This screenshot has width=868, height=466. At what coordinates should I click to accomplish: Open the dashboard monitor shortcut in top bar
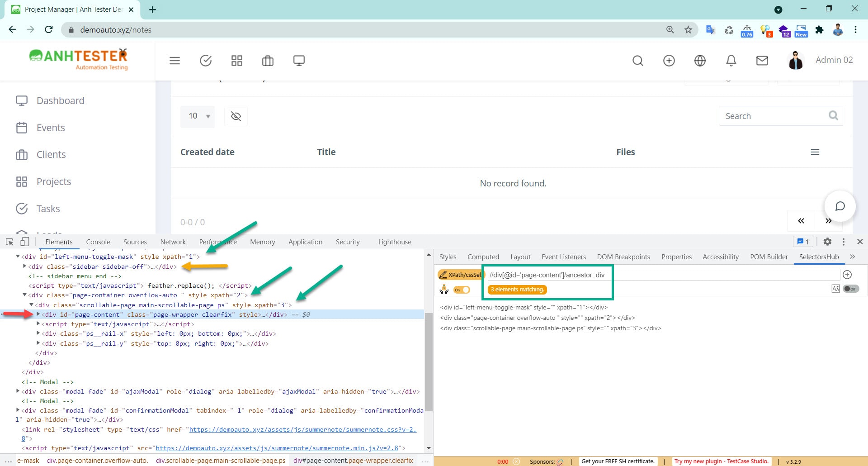(x=299, y=61)
